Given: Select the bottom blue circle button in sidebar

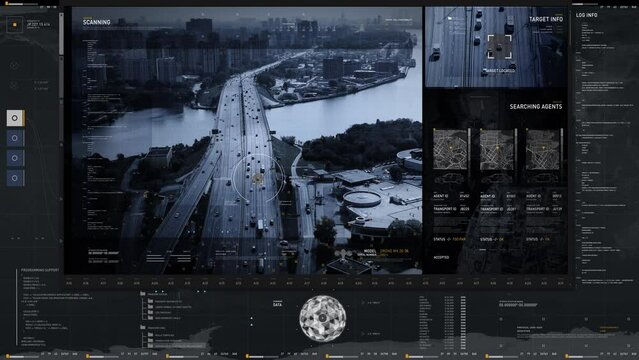Looking at the screenshot, I should 15,178.
